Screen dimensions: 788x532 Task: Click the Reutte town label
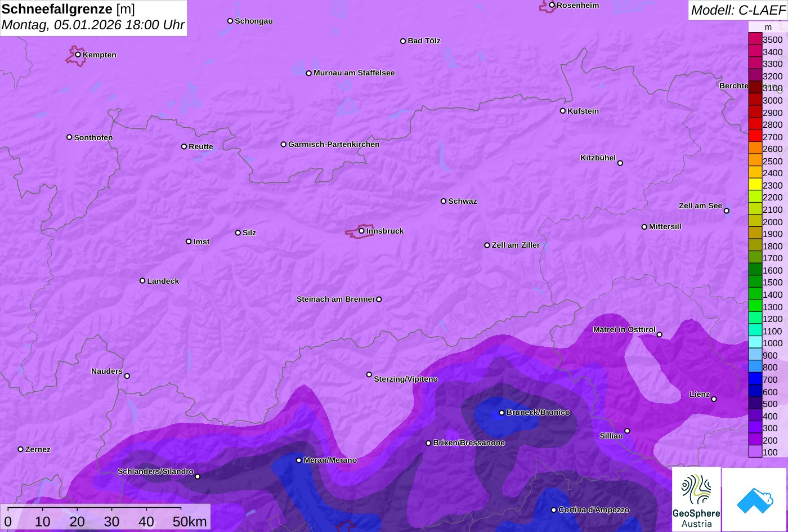201,146
